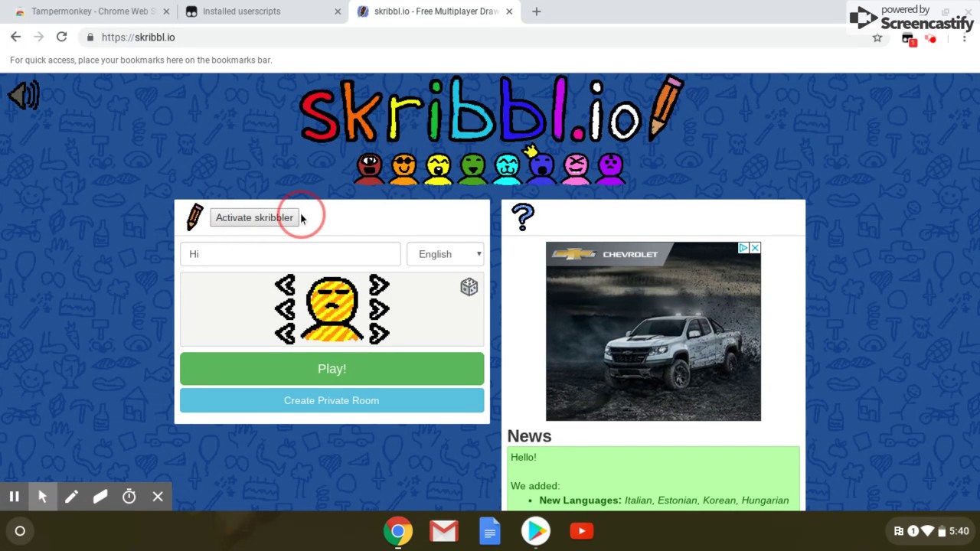Pause the Screencastify recording
This screenshot has height=551, width=980.
14,497
